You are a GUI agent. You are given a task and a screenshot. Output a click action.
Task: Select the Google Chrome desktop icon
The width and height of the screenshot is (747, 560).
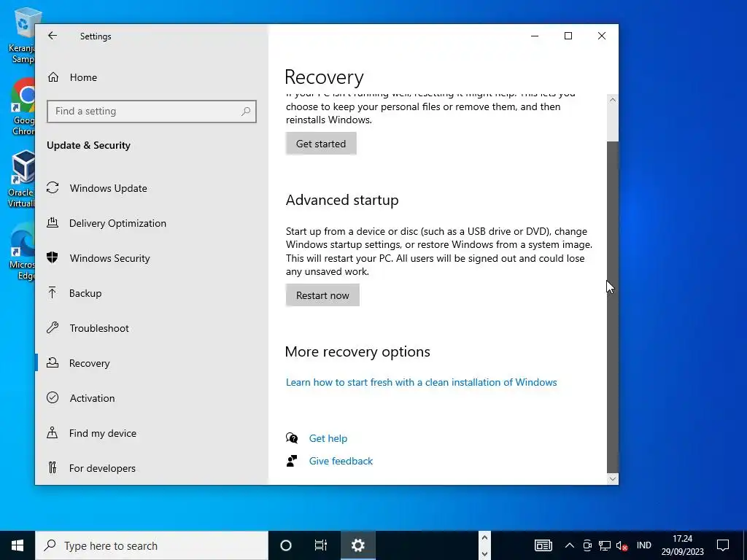(23, 107)
